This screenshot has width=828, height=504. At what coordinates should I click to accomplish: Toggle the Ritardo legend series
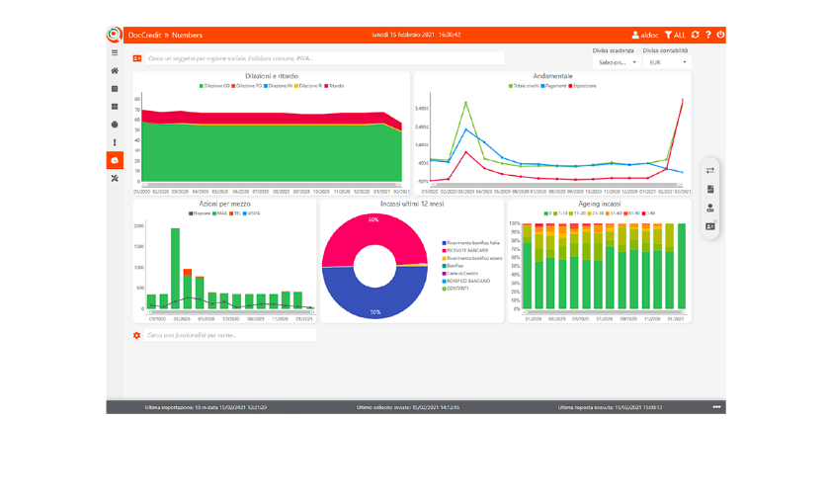coord(334,86)
